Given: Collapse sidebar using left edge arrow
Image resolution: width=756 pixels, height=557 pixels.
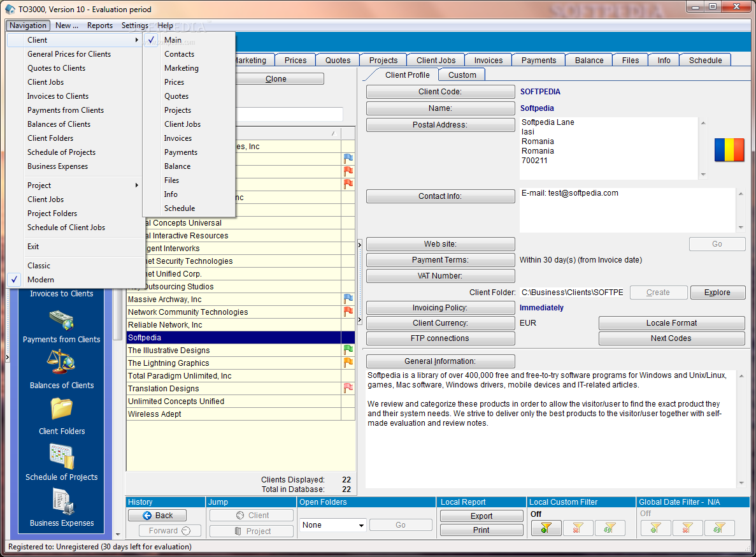Looking at the screenshot, I should point(7,358).
